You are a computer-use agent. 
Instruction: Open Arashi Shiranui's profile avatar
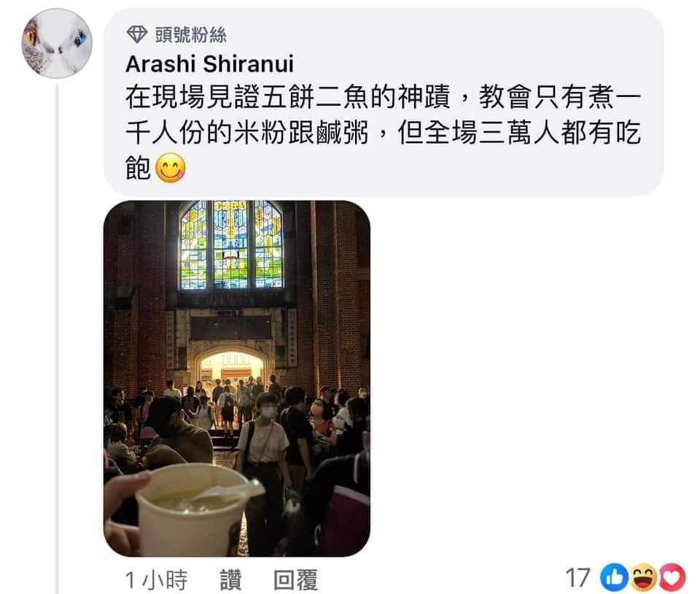click(57, 43)
